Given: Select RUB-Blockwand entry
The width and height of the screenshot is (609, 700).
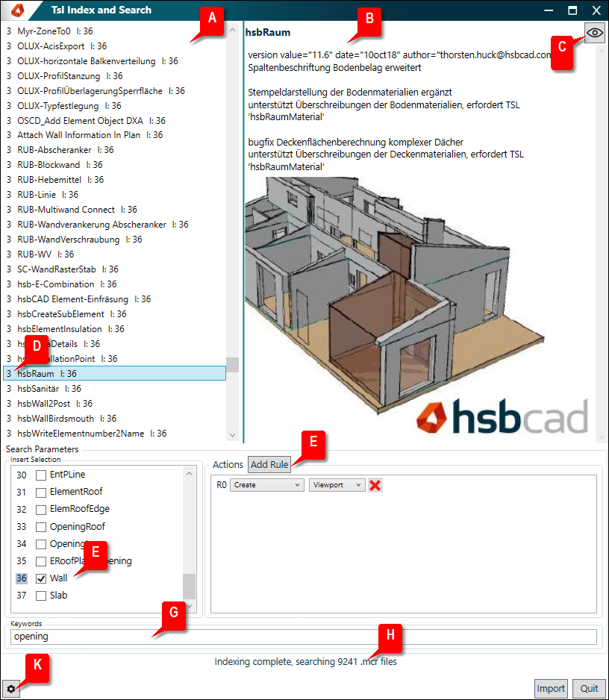Looking at the screenshot, I should click(x=114, y=165).
